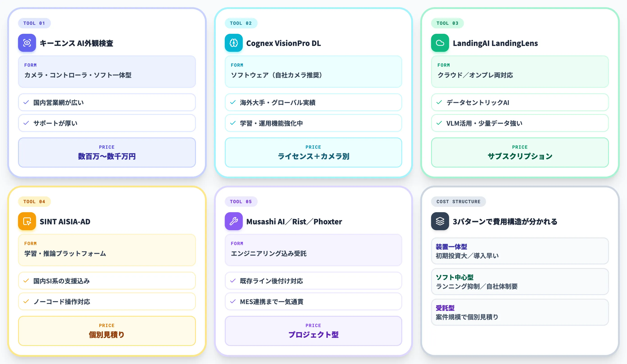Click the 案件規模で個別見積り description
Image resolution: width=627 pixels, height=364 pixels.
pyautogui.click(x=467, y=317)
